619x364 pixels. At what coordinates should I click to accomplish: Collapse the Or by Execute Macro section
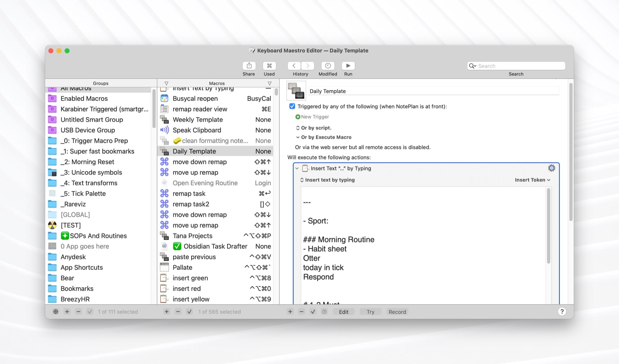298,137
